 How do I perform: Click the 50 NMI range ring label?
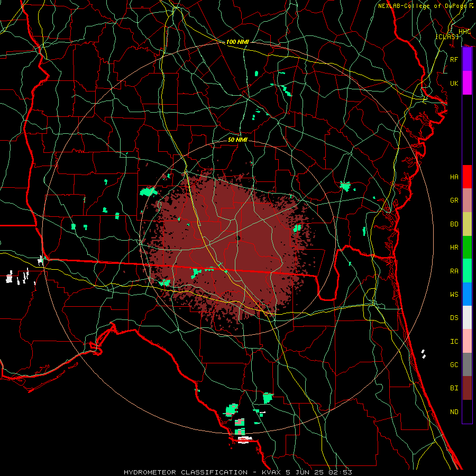237,140
